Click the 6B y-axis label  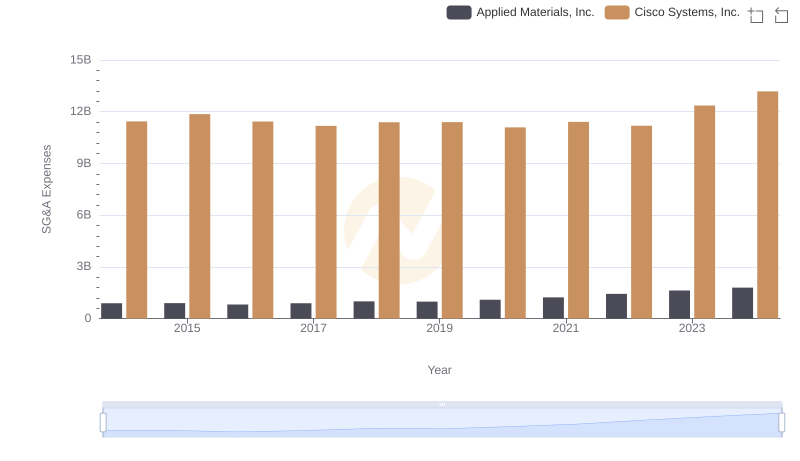(84, 215)
